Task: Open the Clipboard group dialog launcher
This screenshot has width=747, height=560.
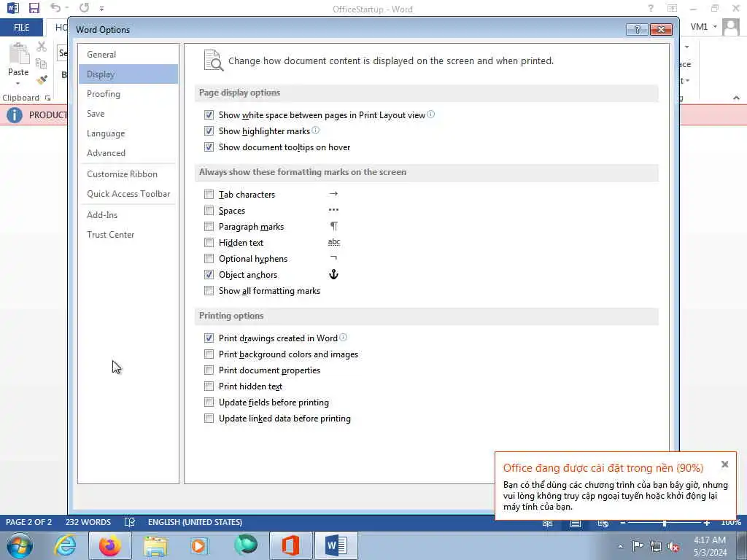Action: pos(47,98)
